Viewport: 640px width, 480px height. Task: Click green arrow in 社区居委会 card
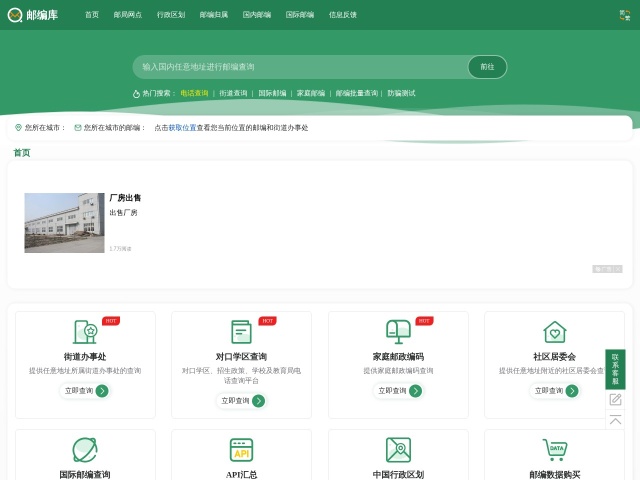pyautogui.click(x=572, y=391)
